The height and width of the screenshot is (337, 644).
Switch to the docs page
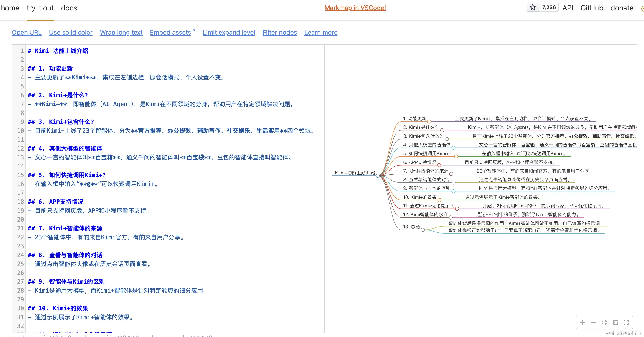click(68, 8)
